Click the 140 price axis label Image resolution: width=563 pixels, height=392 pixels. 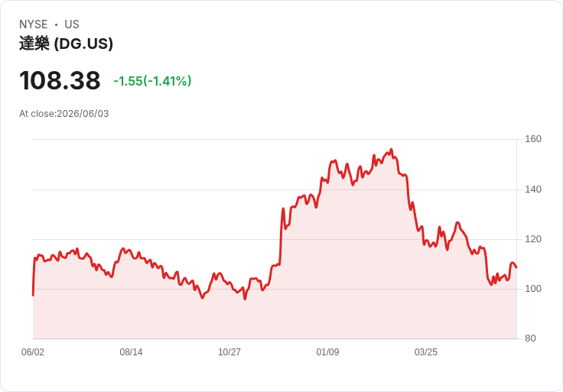(x=533, y=190)
